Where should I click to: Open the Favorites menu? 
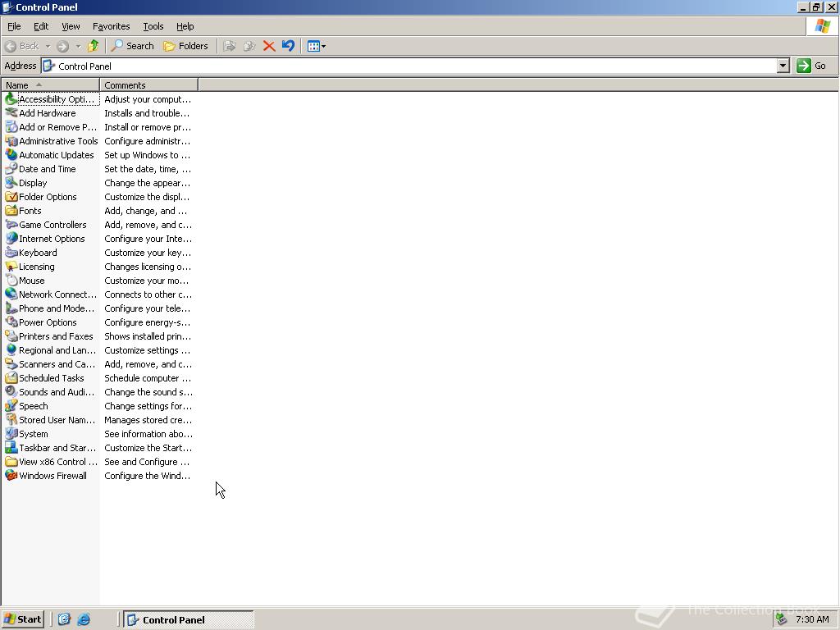(x=111, y=26)
